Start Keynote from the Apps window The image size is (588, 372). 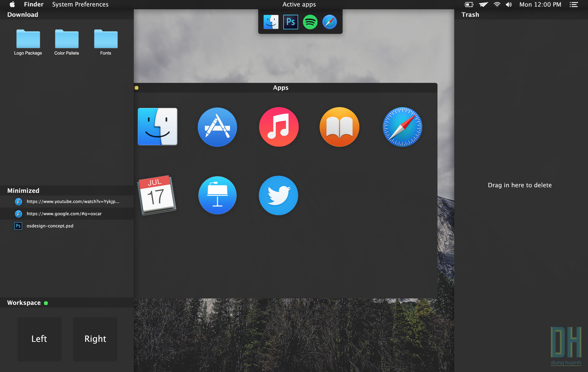[217, 195]
